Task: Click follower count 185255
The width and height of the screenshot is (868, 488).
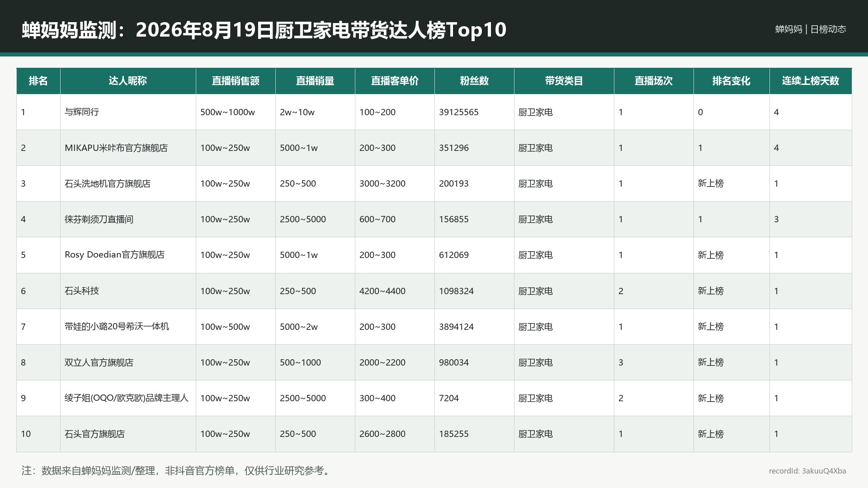Action: tap(454, 434)
